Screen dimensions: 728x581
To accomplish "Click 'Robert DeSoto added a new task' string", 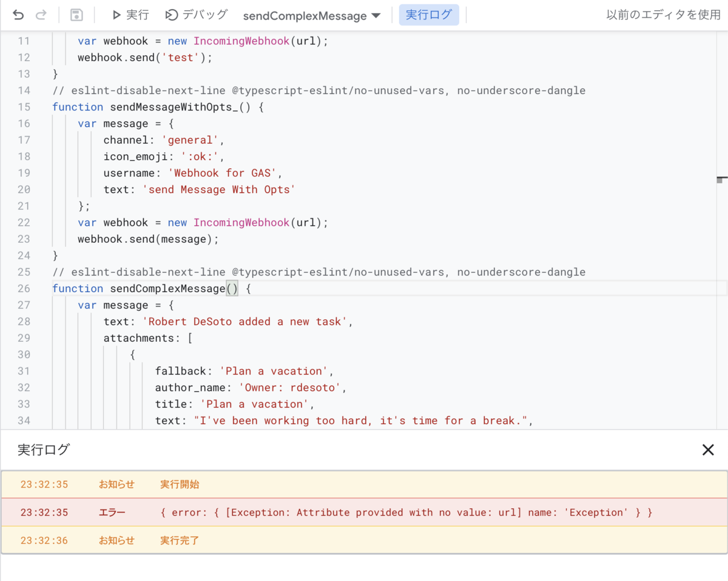I will coord(244,321).
